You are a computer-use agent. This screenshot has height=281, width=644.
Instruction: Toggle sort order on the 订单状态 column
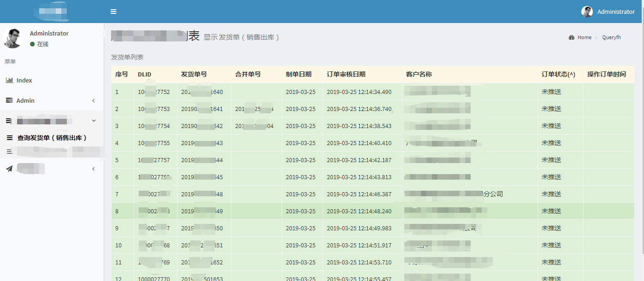pyautogui.click(x=559, y=74)
